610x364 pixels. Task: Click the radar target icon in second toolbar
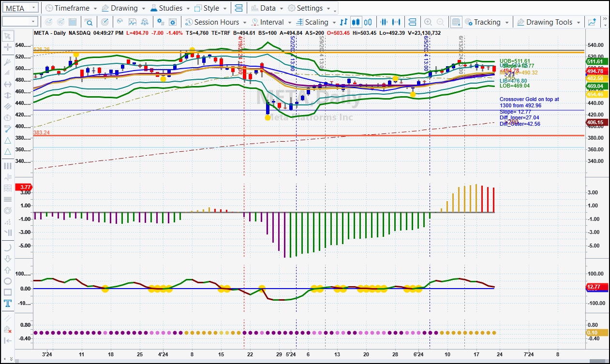click(105, 22)
